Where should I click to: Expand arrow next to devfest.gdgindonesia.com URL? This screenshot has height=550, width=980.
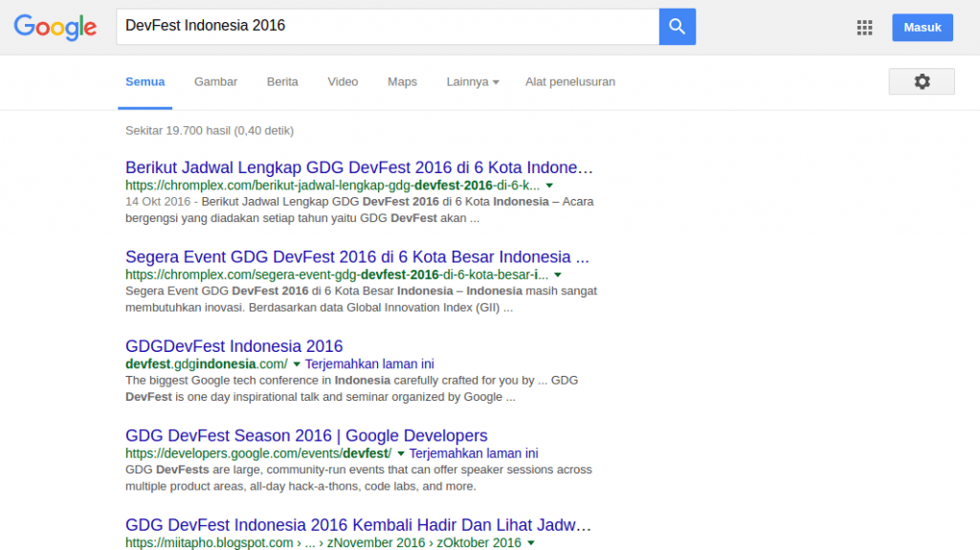tap(297, 364)
